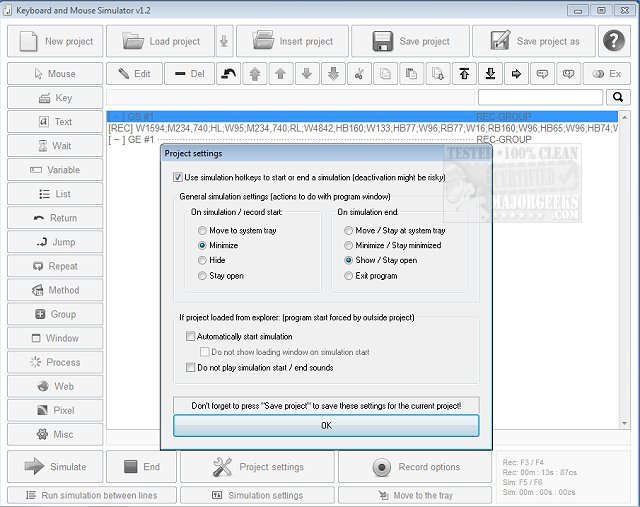
Task: Click the search text field
Action: (x=540, y=97)
